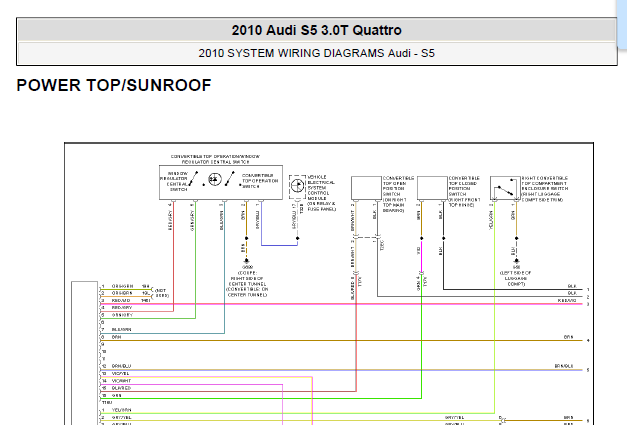Click the pin 7 'BLU/GRN' wire label
The image size is (627, 425).
coord(122,329)
